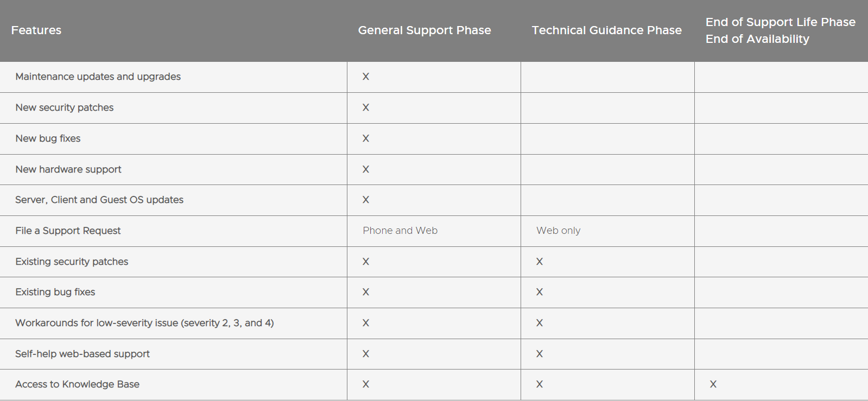Image resolution: width=868 pixels, height=401 pixels.
Task: Select the New security patches label
Action: pyautogui.click(x=65, y=107)
